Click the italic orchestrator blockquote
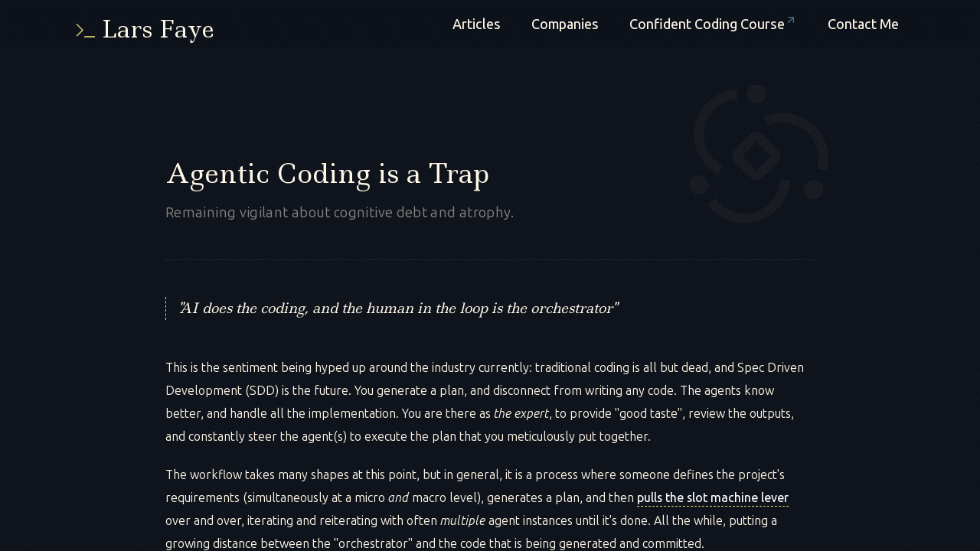Viewport: 980px width, 551px height. (398, 308)
